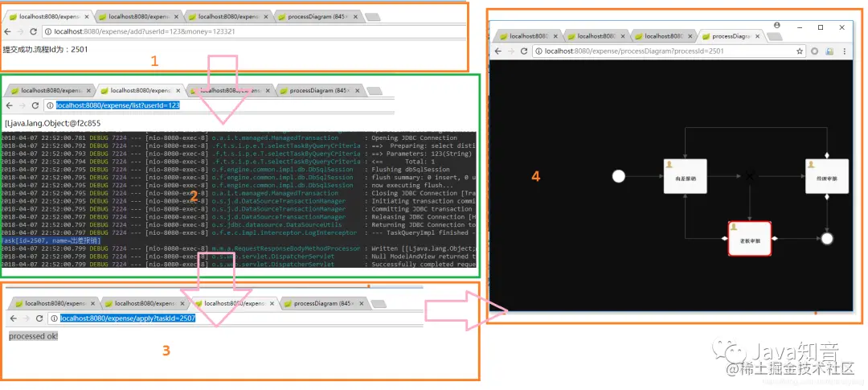Click the address bar showing list?userId=123
The image size is (868, 390).
coord(219,105)
